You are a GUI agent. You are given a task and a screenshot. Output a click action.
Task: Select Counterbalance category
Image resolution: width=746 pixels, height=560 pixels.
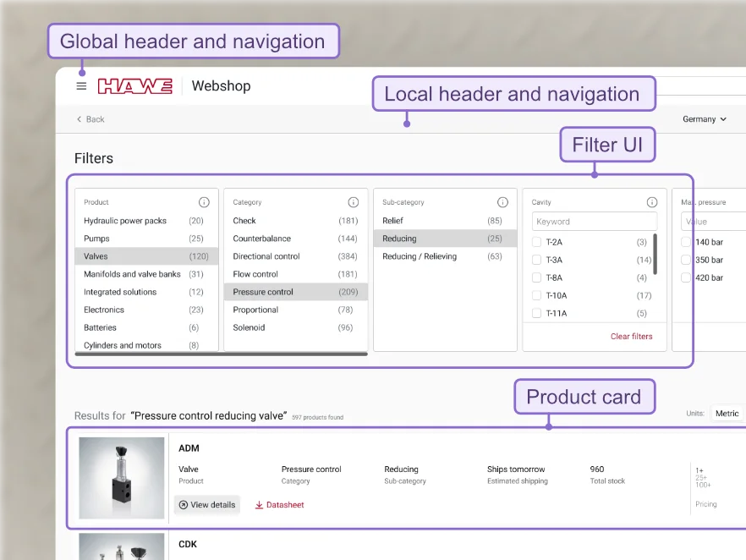[x=295, y=239]
